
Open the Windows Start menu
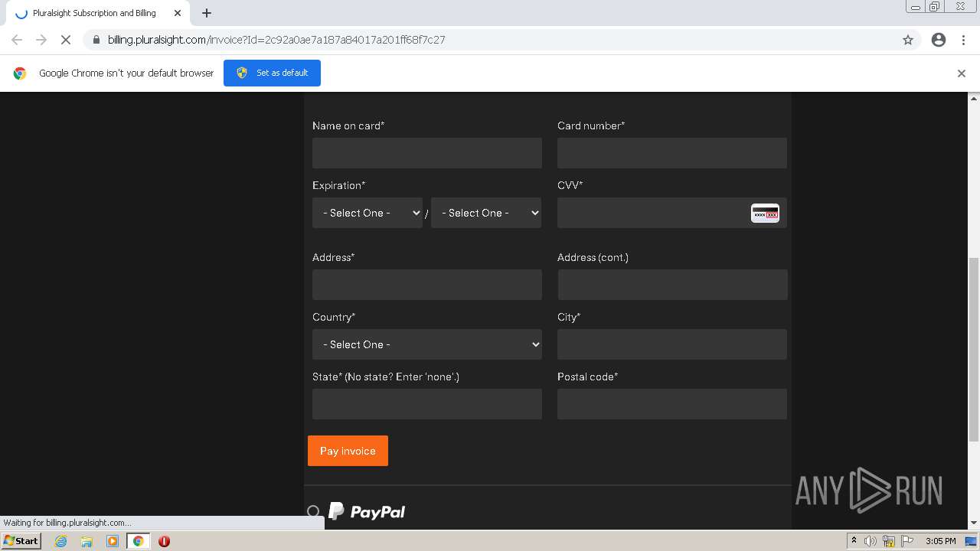pyautogui.click(x=21, y=541)
